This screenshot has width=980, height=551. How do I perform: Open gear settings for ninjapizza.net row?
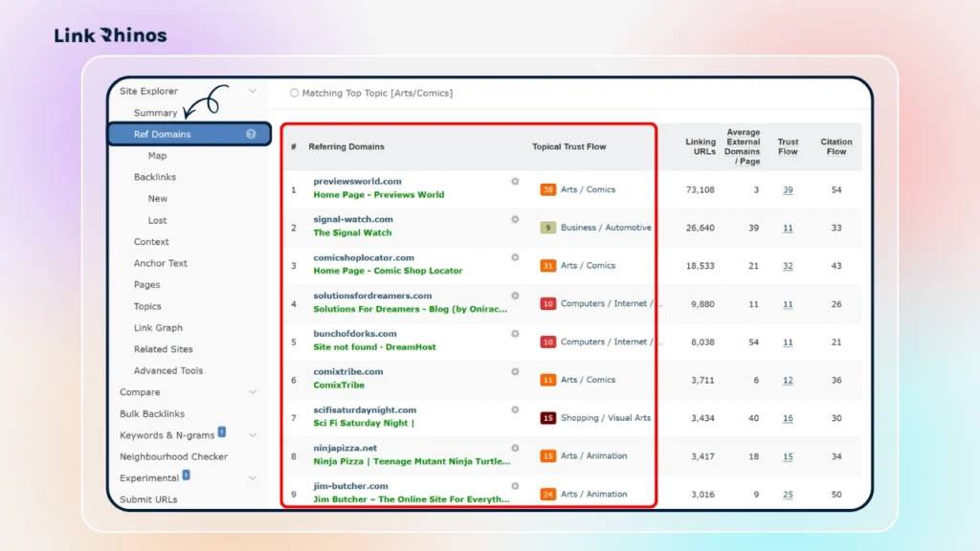[515, 448]
